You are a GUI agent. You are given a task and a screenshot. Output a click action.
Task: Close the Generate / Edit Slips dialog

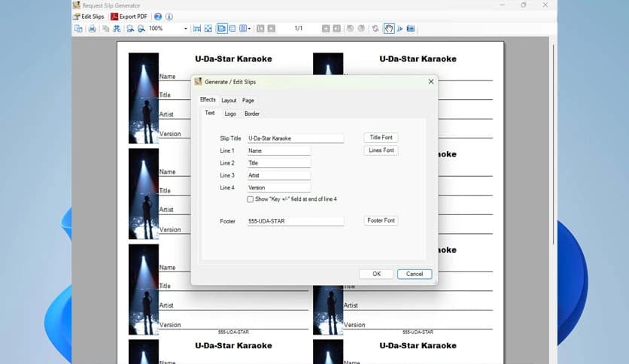coord(431,81)
